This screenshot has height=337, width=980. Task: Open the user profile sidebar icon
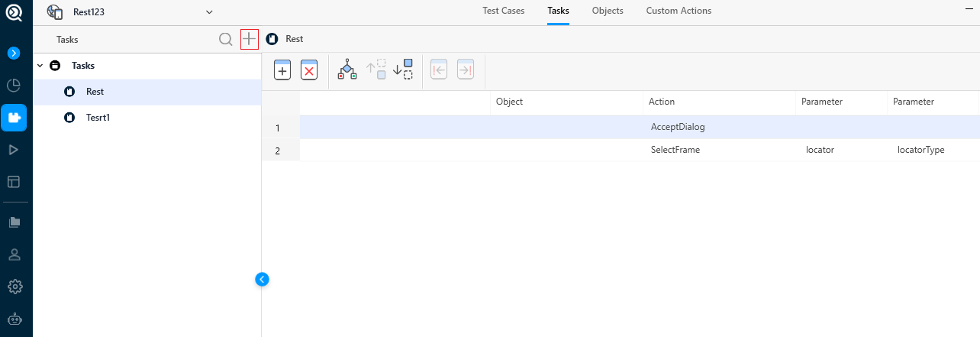tap(14, 254)
